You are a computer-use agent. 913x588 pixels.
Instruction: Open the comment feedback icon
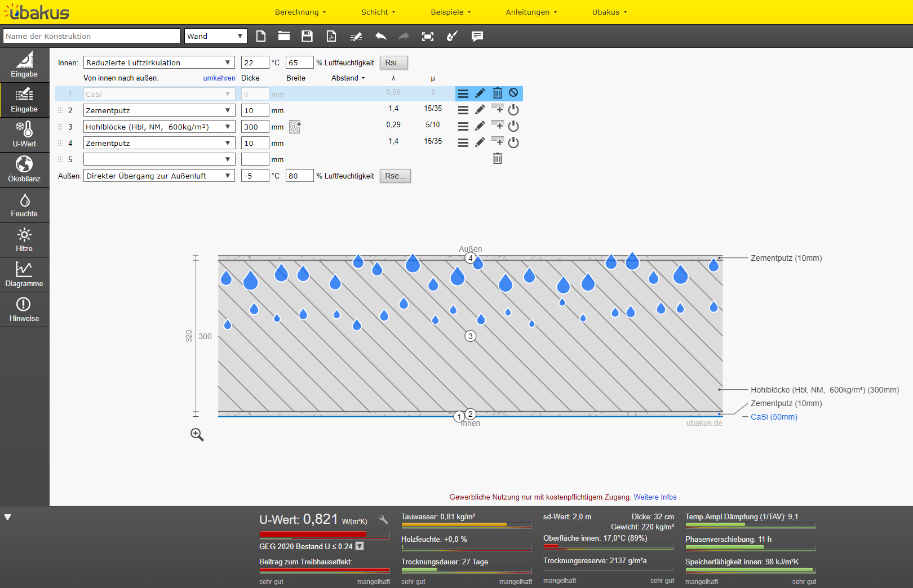pos(477,37)
